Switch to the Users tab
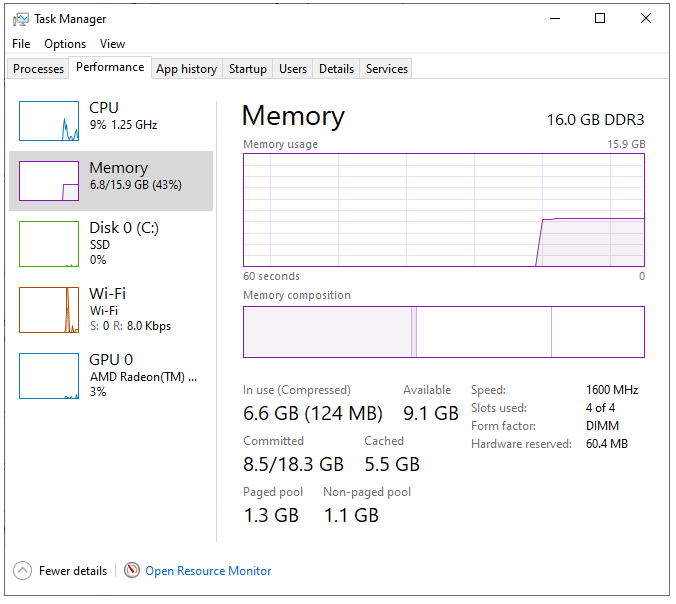 tap(293, 69)
